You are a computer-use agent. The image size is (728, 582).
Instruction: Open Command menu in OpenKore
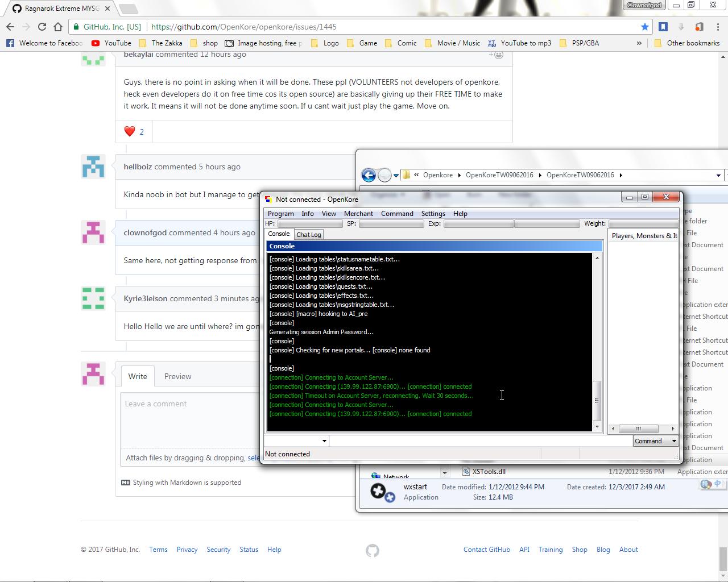[397, 214]
